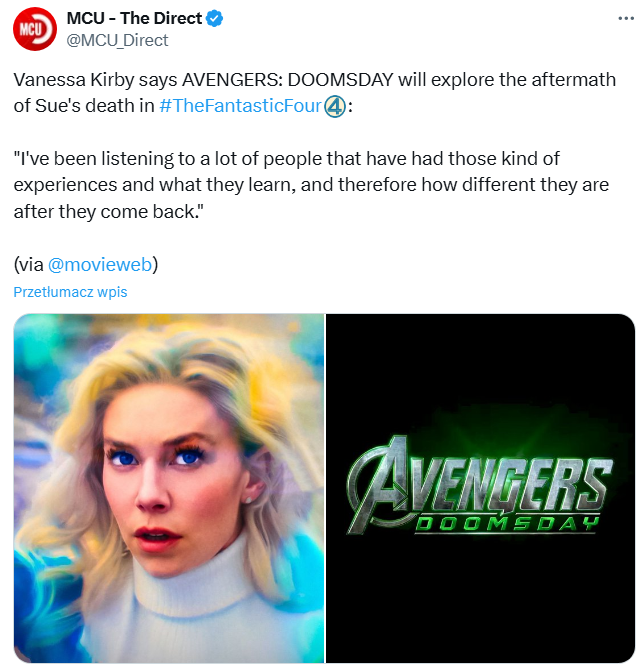642x667 pixels.
Task: Visit the @movieweb mention
Action: click(x=100, y=265)
